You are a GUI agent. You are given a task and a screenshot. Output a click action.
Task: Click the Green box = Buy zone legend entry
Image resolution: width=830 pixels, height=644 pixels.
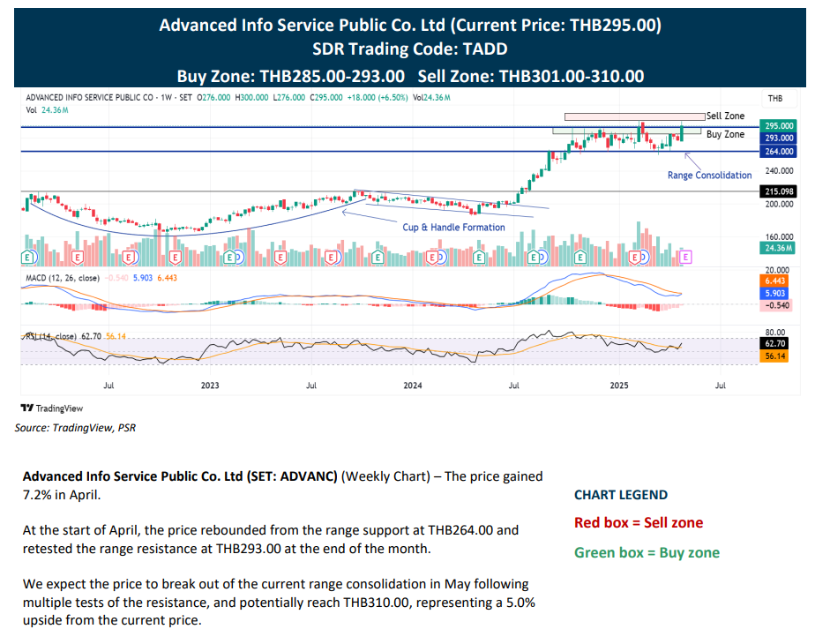[x=647, y=553]
